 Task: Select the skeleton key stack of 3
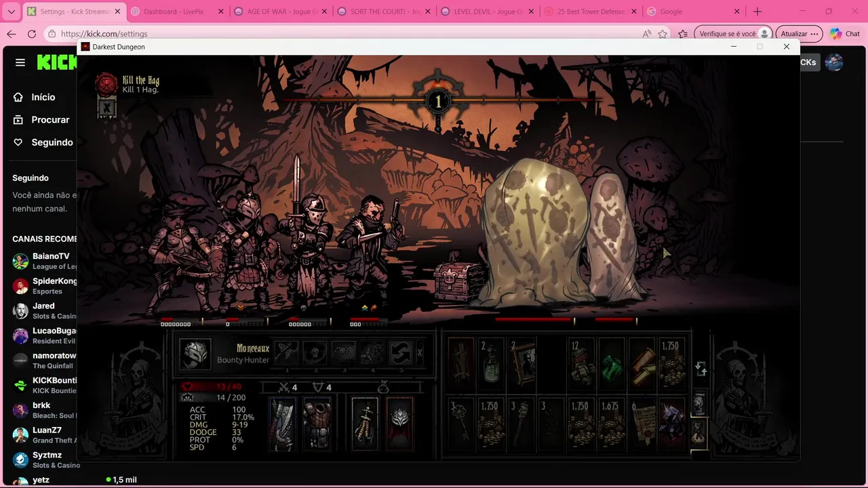[461, 425]
